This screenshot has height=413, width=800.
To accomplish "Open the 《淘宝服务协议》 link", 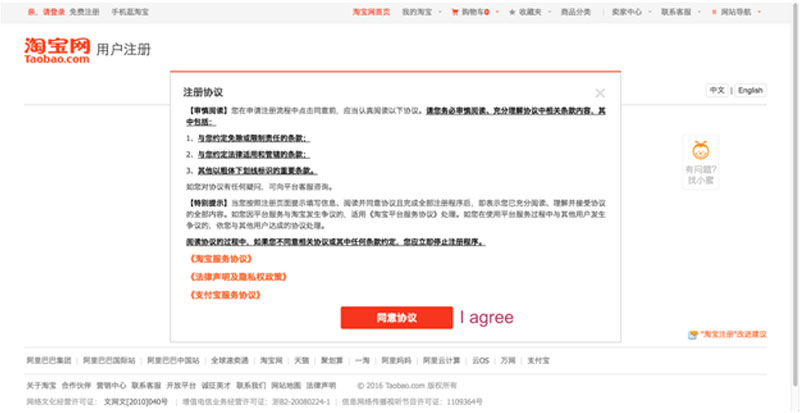I will 220,259.
